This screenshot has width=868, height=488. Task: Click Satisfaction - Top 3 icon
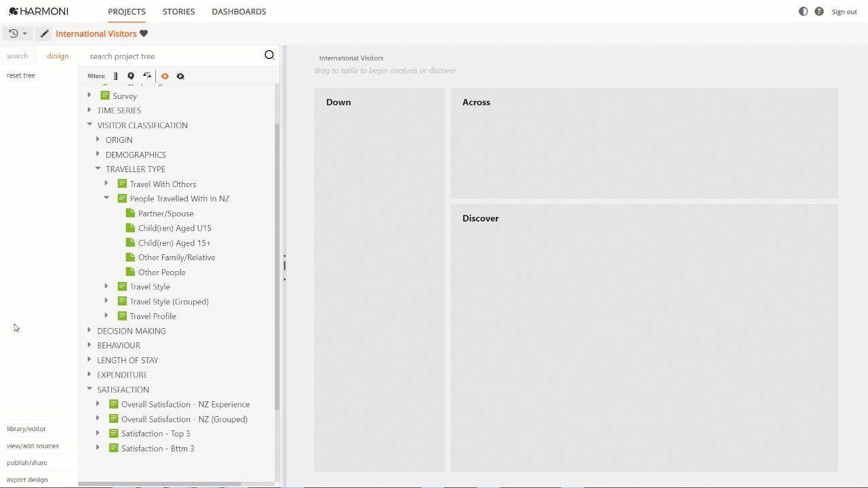coord(114,433)
